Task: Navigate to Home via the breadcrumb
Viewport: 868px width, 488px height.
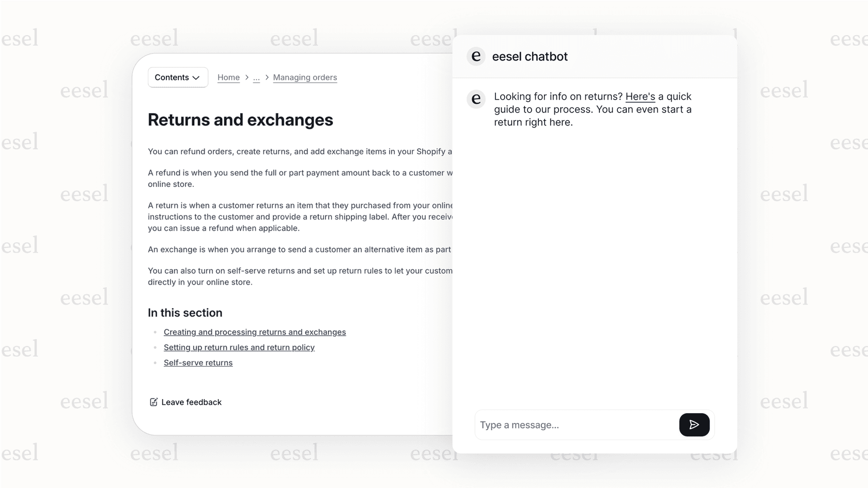Action: coord(228,77)
